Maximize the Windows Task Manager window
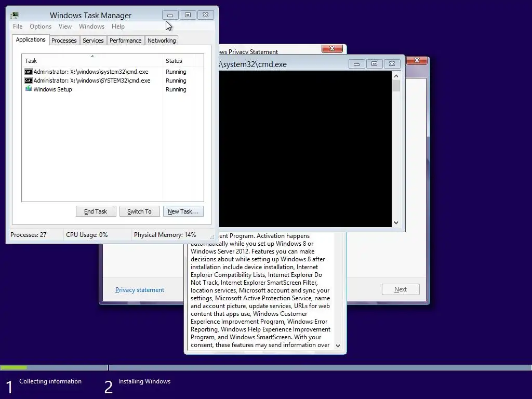532x399 pixels. (x=188, y=15)
